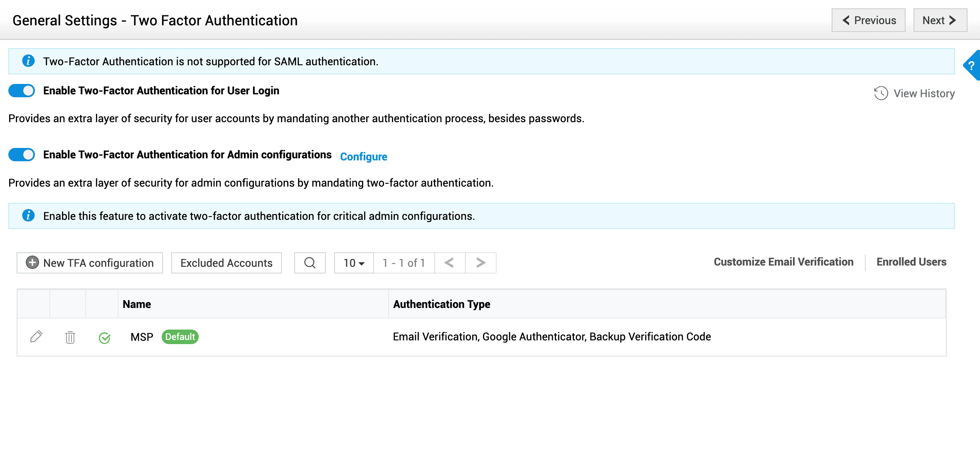The height and width of the screenshot is (453, 980).
Task: Click the blue help question mark icon
Action: coord(971,66)
